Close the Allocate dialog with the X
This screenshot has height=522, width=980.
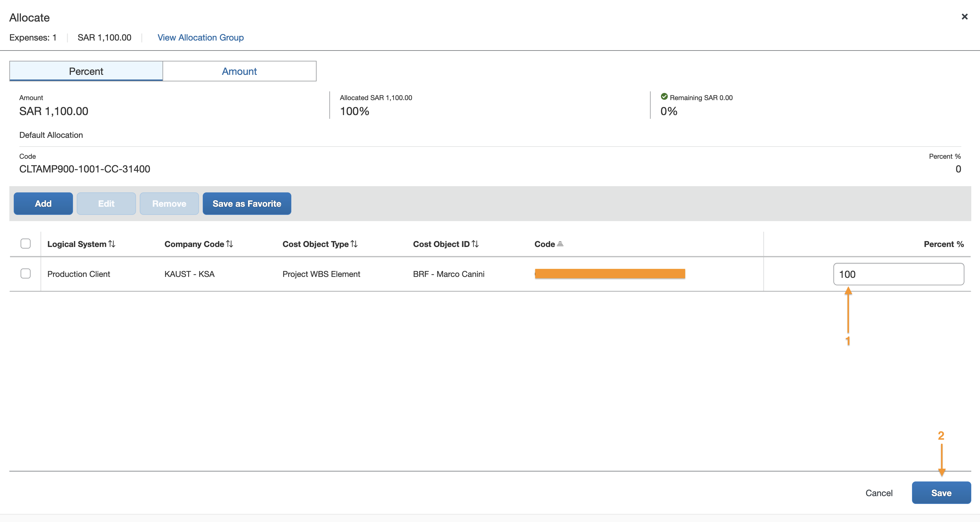click(964, 17)
